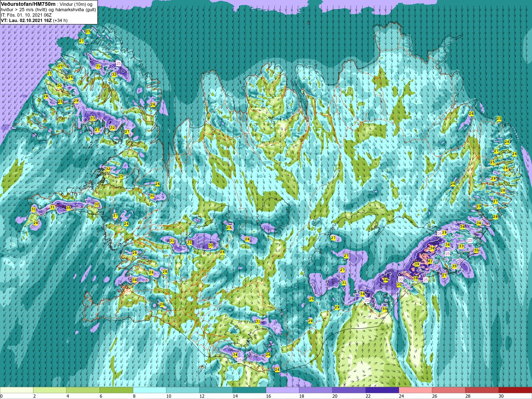Click the 'VT: Lau. 02.10.2021 16Z (+34 h)' line
The image size is (532, 399).
coord(34,20)
